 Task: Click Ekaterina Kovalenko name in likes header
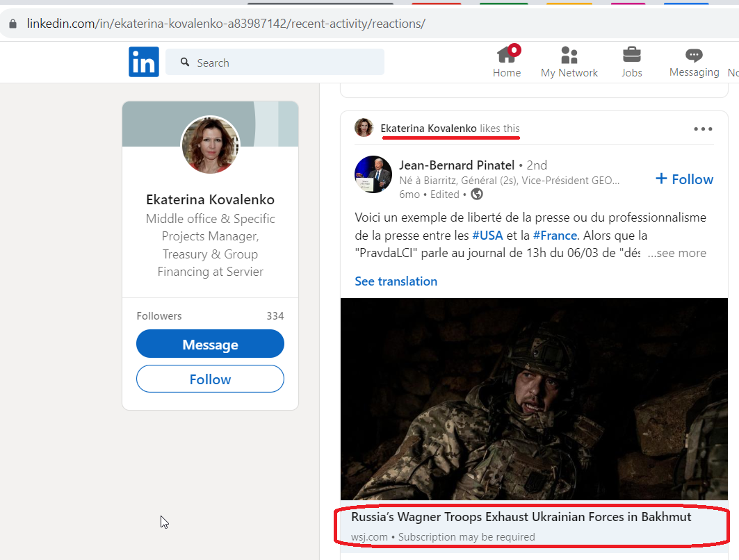click(428, 128)
